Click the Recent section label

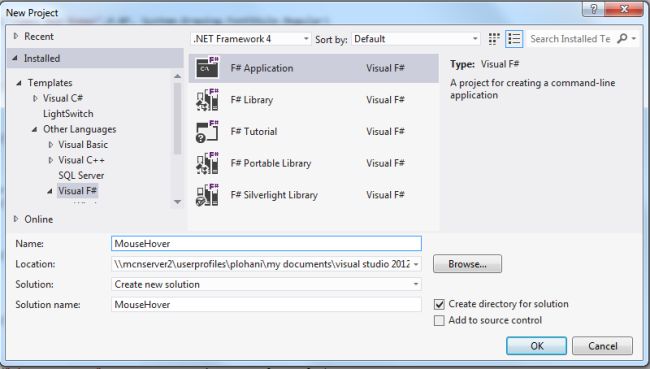click(x=39, y=36)
